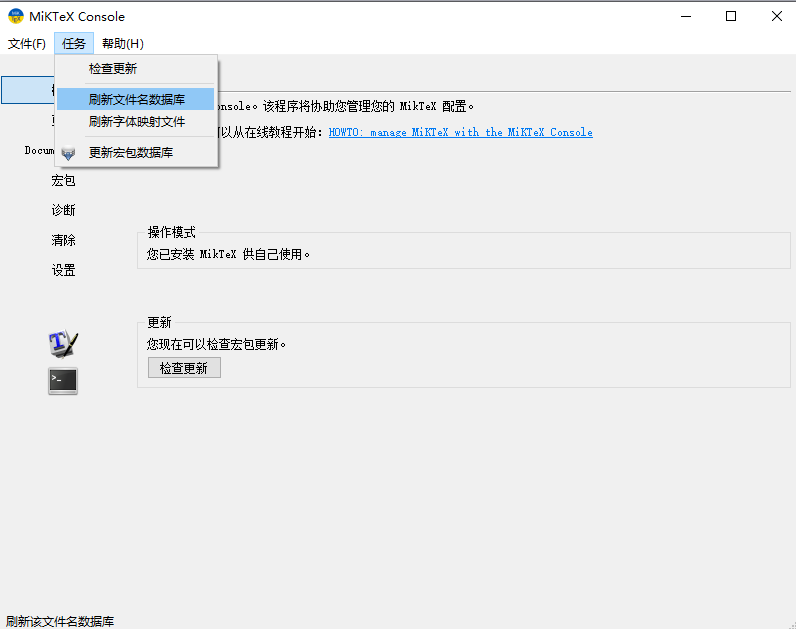Open the TeXworks editor icon
Viewport: 796px width, 629px height.
point(63,344)
